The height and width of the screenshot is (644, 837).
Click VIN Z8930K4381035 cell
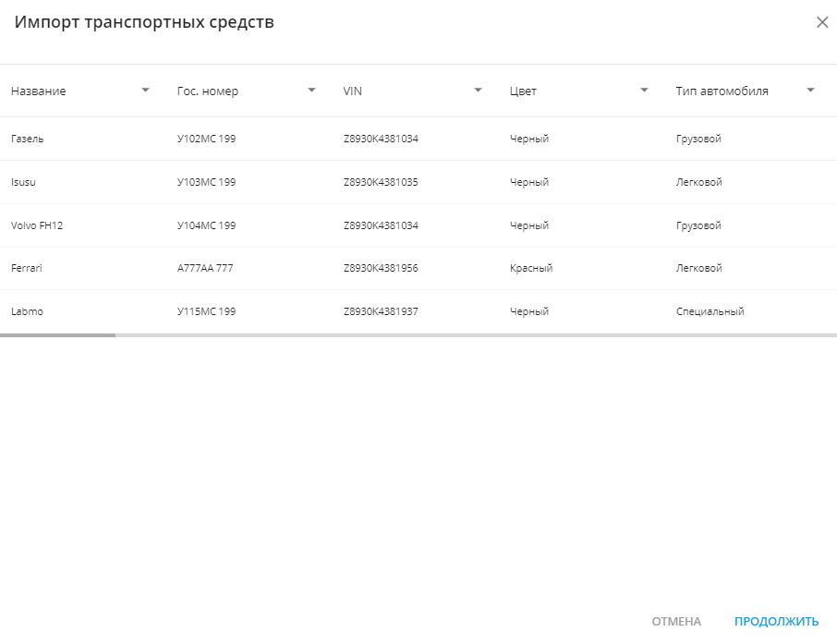tap(381, 182)
